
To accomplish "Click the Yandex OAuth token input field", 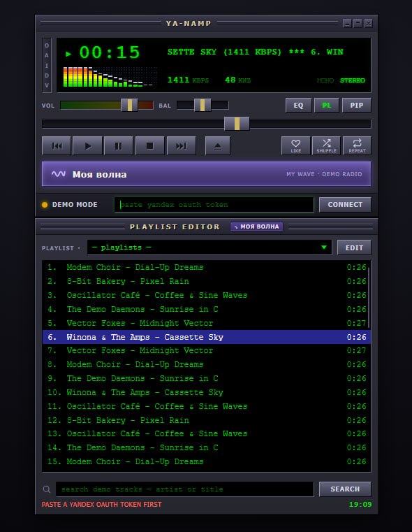I will click(x=214, y=205).
